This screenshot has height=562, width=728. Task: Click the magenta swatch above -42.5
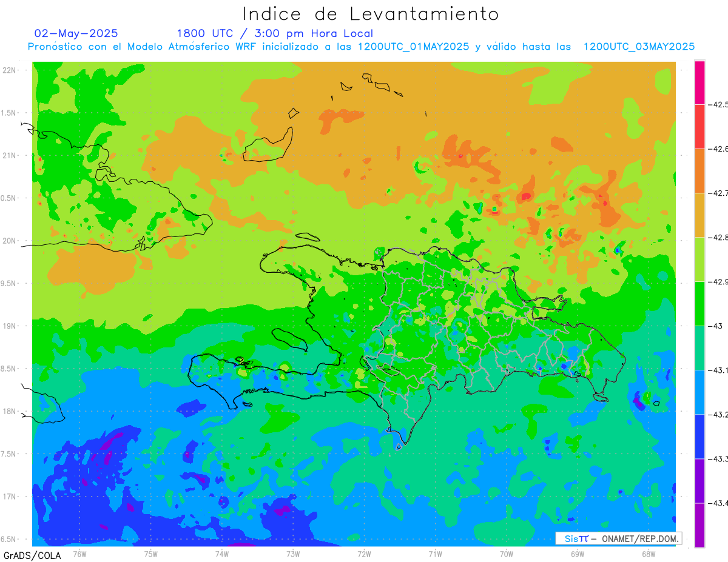pos(699,82)
